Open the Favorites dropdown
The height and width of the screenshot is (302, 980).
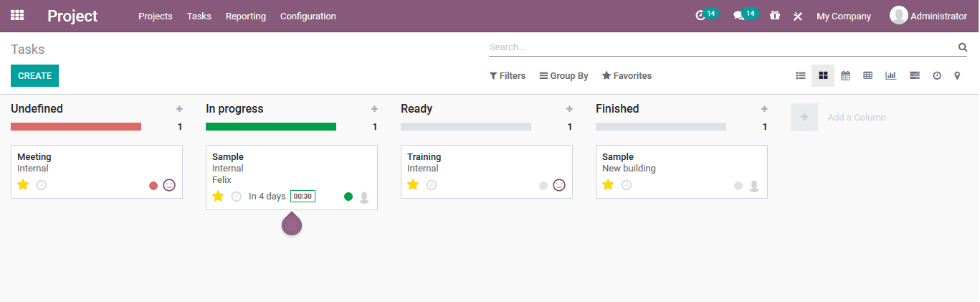[x=627, y=75]
